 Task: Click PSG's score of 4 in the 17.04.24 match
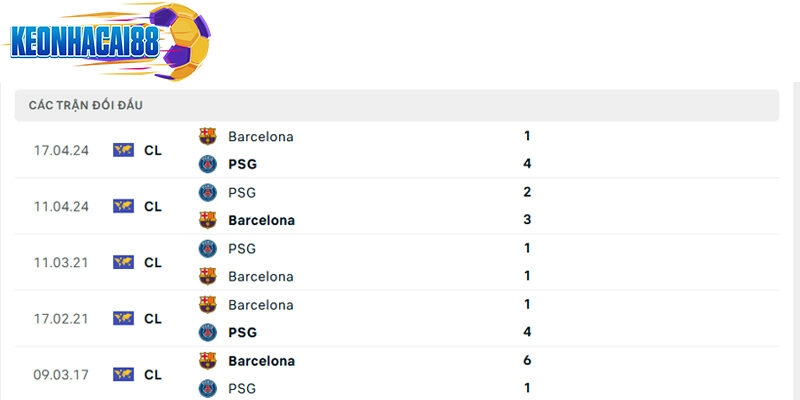(527, 164)
